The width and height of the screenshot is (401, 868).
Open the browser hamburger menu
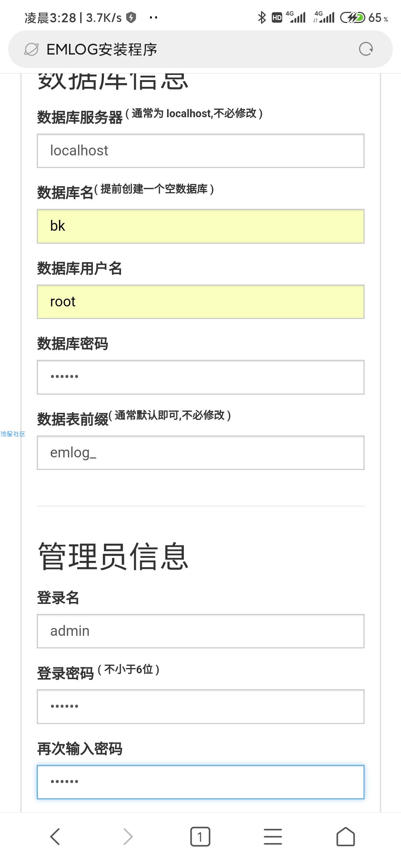(x=273, y=837)
